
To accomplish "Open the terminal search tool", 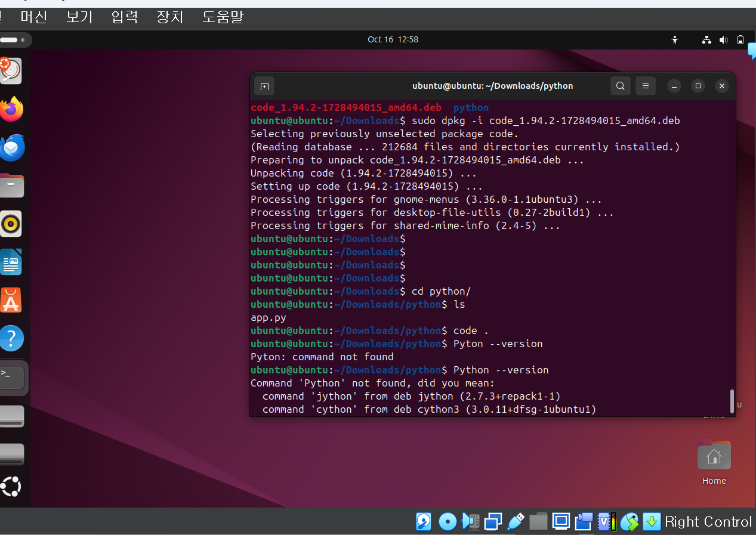I will pos(621,86).
